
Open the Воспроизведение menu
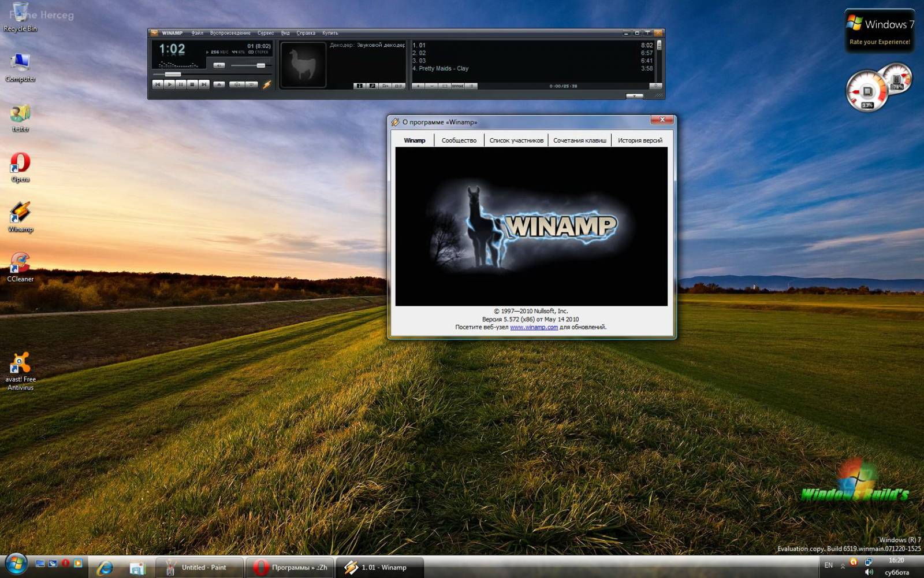coord(230,33)
